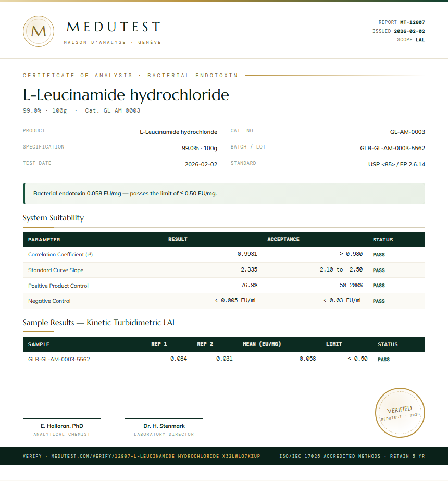The width and height of the screenshot is (448, 481).
Task: Select the REP 2 value 0.031
Action: pos(225,359)
